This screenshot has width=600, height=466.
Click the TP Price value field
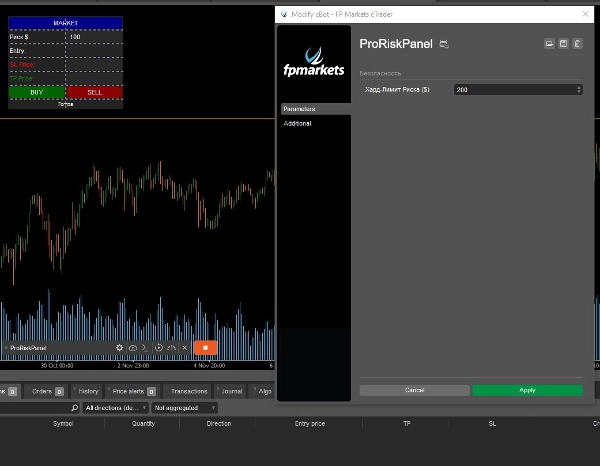[95, 78]
